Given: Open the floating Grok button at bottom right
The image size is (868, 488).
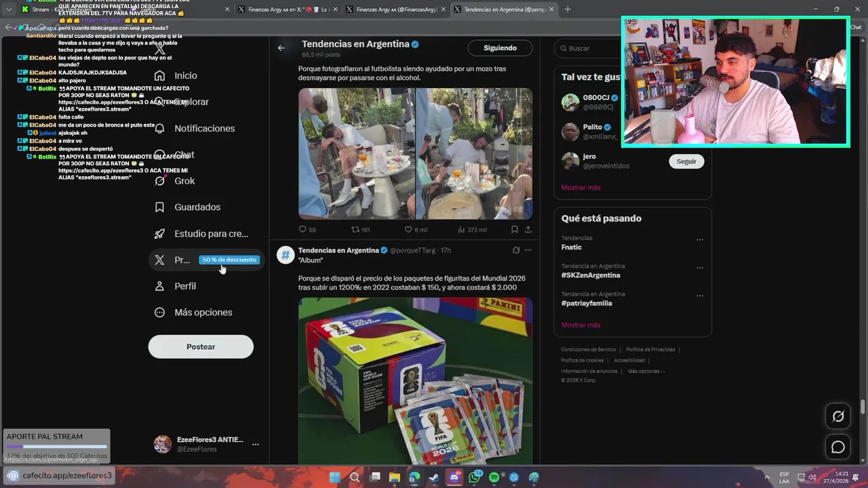Looking at the screenshot, I should click(x=838, y=417).
